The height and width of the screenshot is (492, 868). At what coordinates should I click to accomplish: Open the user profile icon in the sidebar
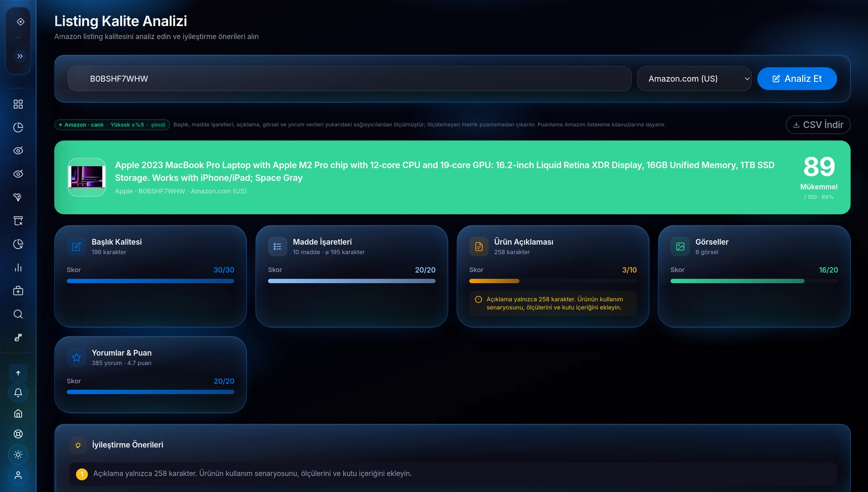click(x=18, y=475)
